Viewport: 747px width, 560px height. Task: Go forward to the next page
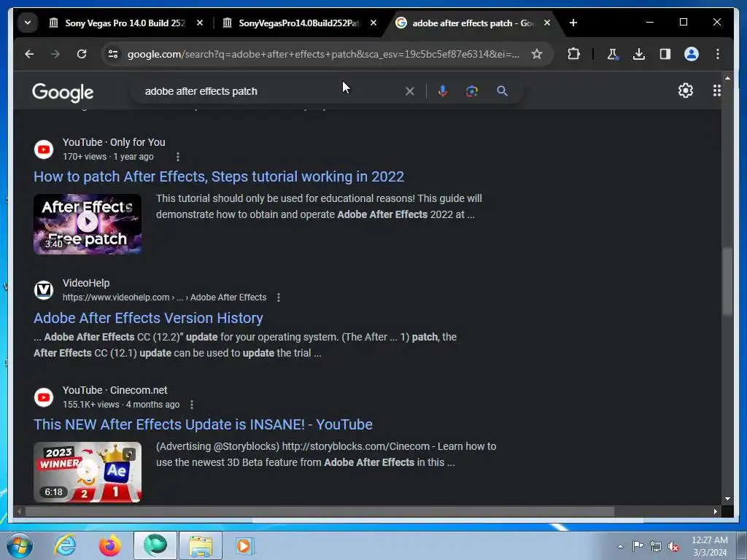(x=55, y=54)
